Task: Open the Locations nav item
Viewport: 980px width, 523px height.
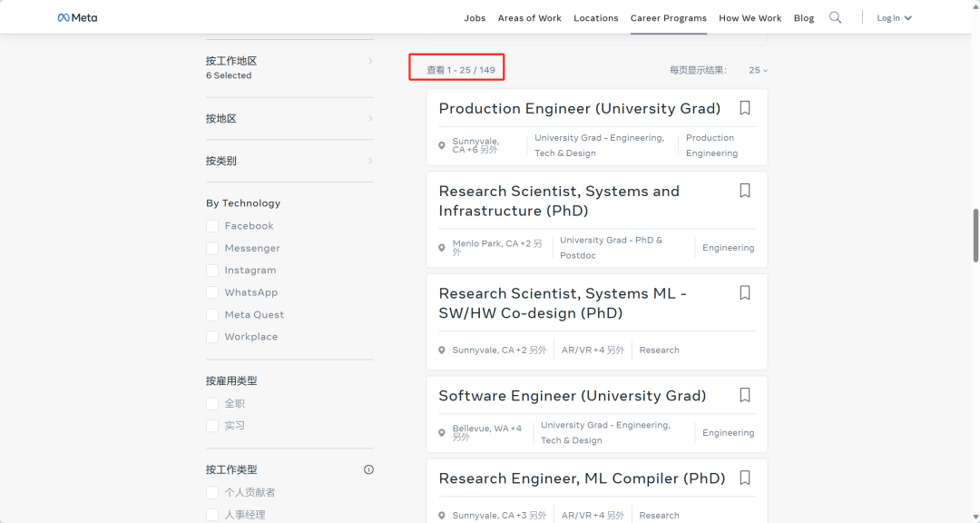Action: (595, 18)
